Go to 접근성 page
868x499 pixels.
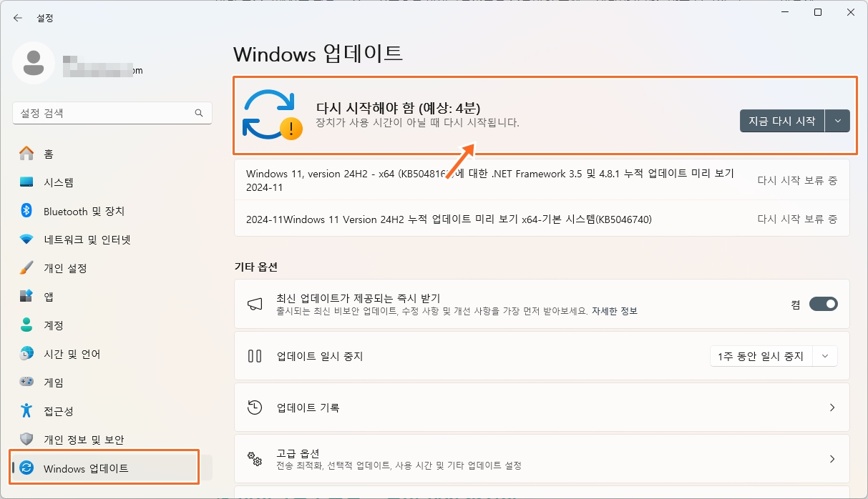(112, 411)
